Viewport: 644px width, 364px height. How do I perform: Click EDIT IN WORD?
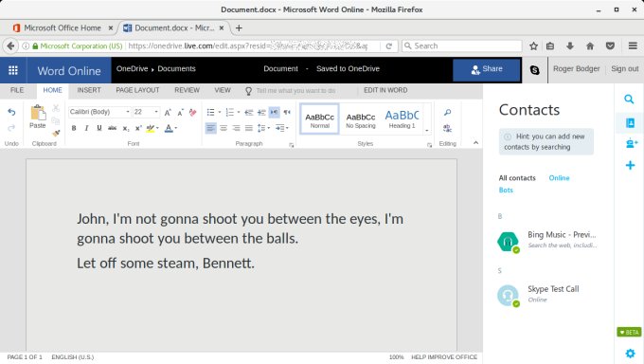pos(385,90)
